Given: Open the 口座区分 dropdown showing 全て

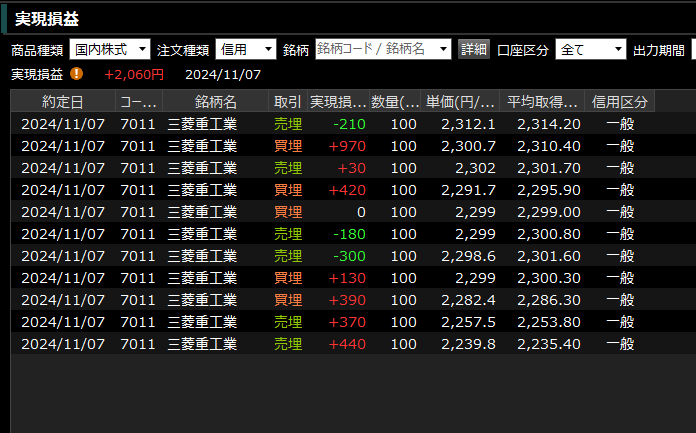Looking at the screenshot, I should pos(591,49).
